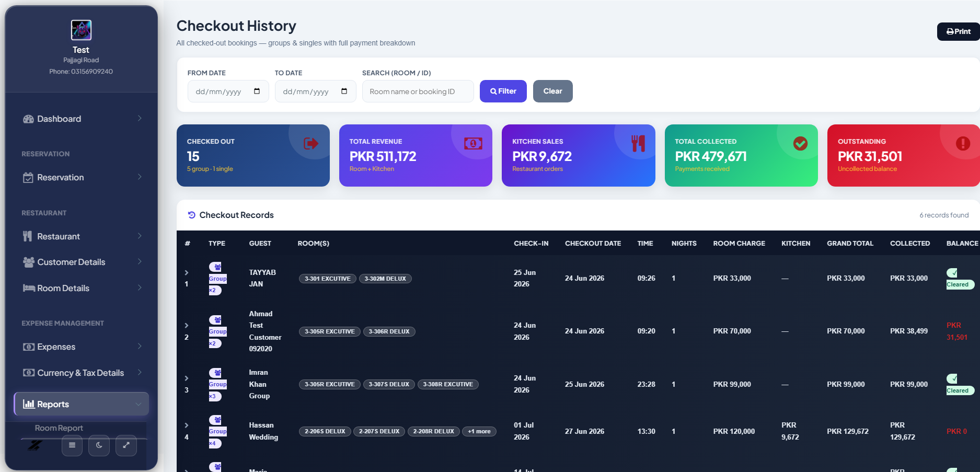Viewport: 980px width, 472px height.
Task: Click the GRAND TOTAL column header
Action: 850,244
